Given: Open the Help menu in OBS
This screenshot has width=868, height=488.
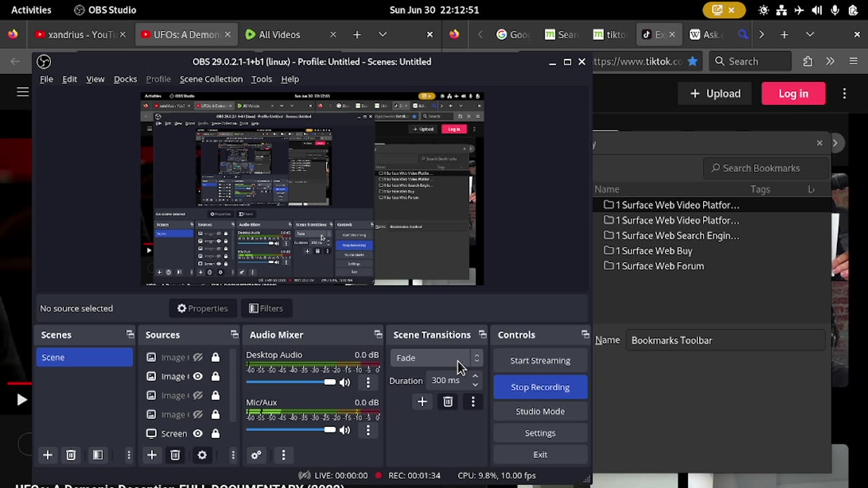Looking at the screenshot, I should point(290,79).
